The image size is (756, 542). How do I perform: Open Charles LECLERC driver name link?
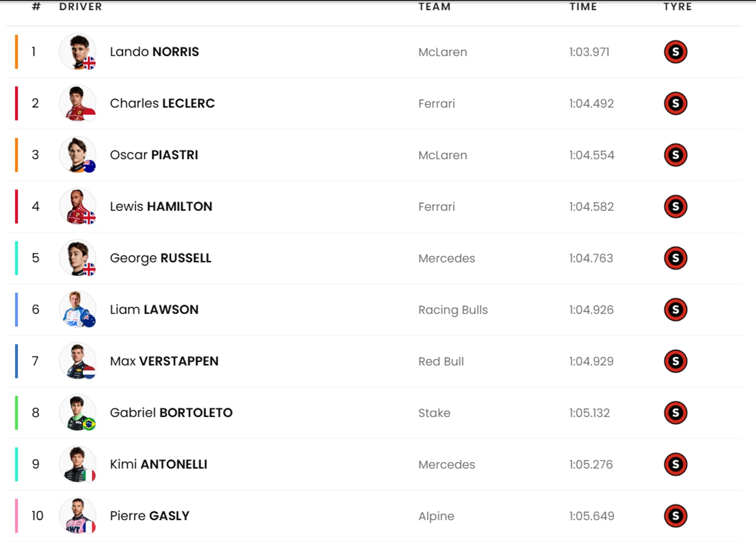point(162,103)
